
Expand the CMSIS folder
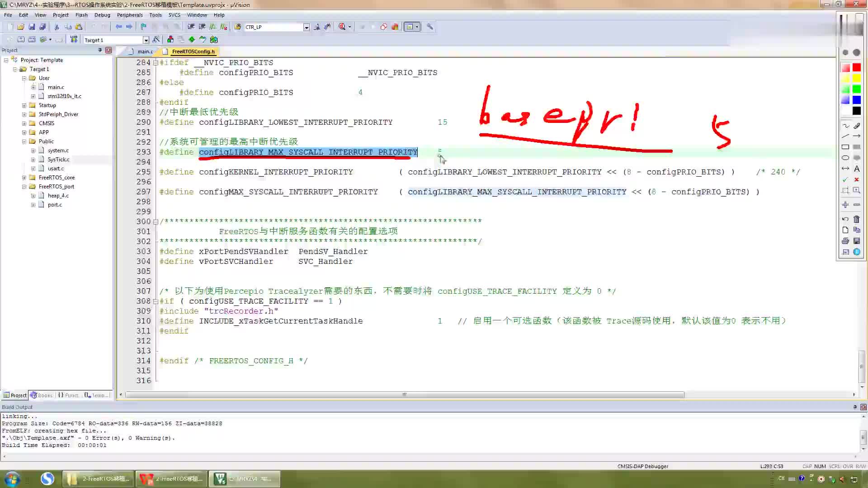24,123
